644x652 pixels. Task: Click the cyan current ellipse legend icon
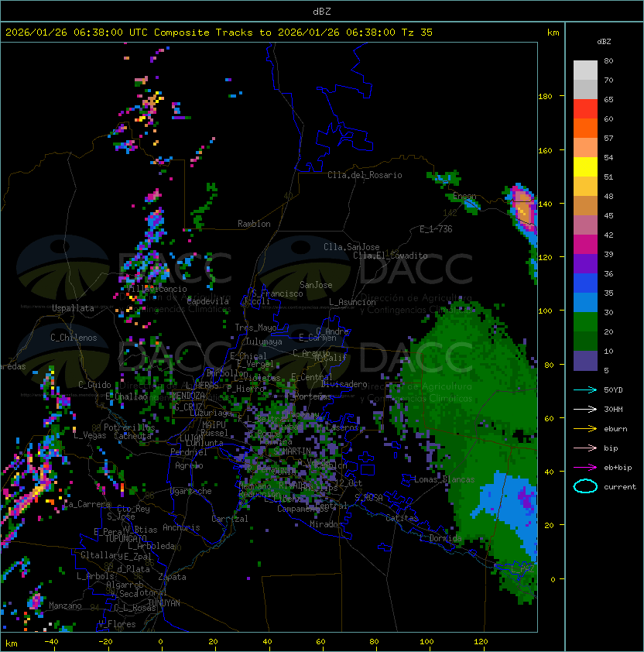pyautogui.click(x=585, y=486)
